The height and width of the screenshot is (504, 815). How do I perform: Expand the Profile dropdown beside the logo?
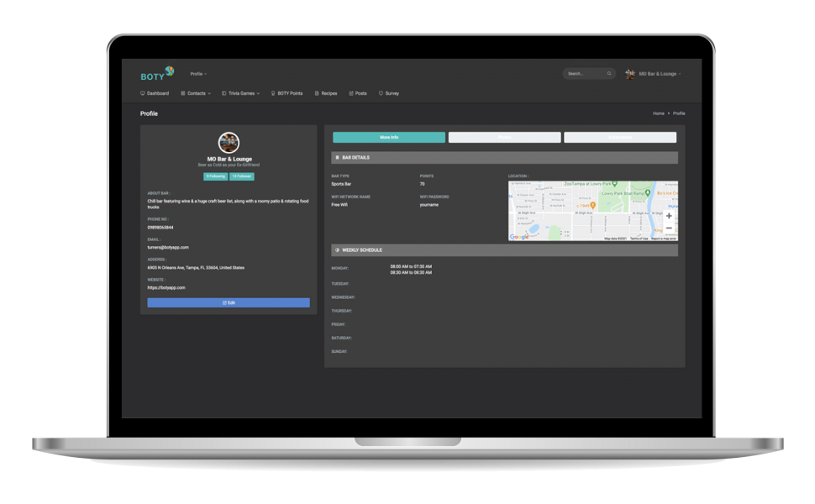pos(198,74)
